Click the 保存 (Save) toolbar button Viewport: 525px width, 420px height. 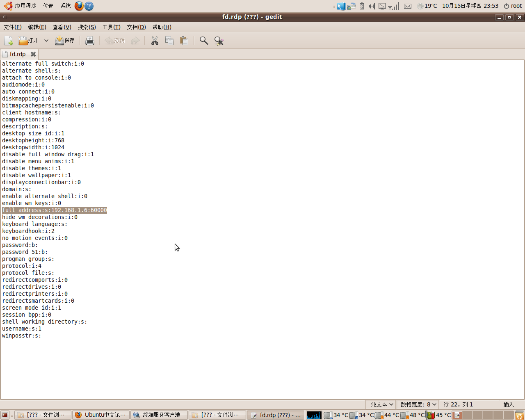tap(65, 41)
